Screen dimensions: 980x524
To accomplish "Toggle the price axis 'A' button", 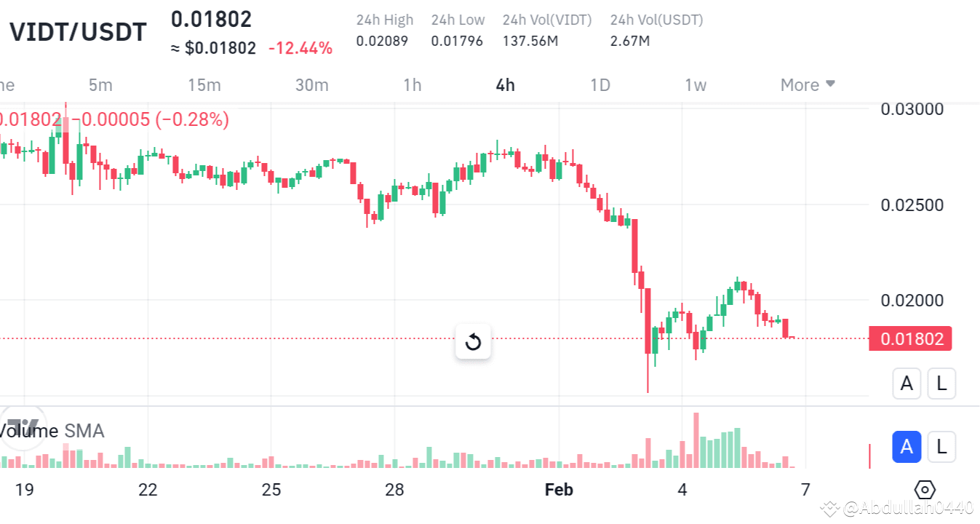I will [907, 383].
